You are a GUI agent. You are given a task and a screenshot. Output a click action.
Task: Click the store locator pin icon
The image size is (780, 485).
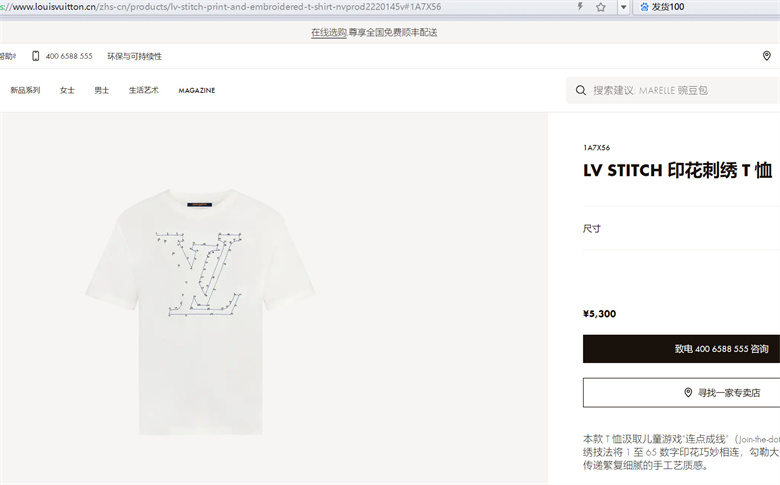pos(767,56)
